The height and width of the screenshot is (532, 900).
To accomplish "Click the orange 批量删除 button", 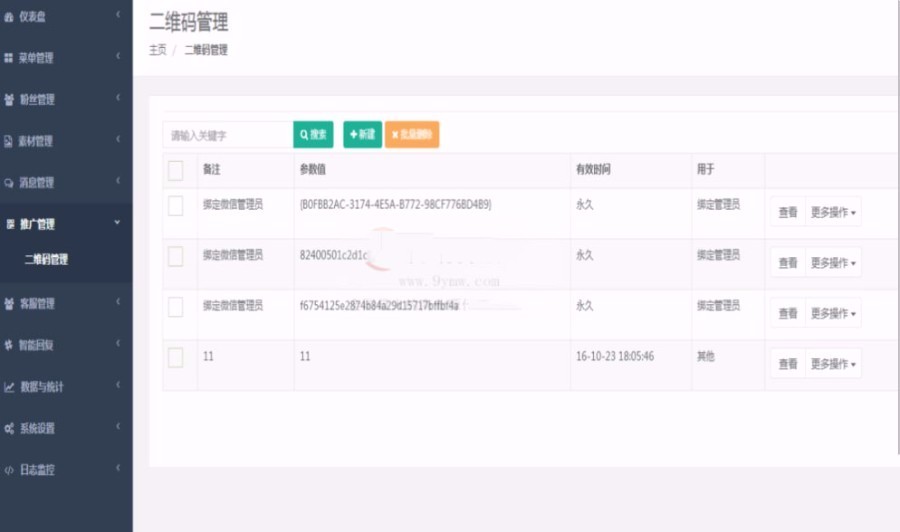I will click(412, 134).
